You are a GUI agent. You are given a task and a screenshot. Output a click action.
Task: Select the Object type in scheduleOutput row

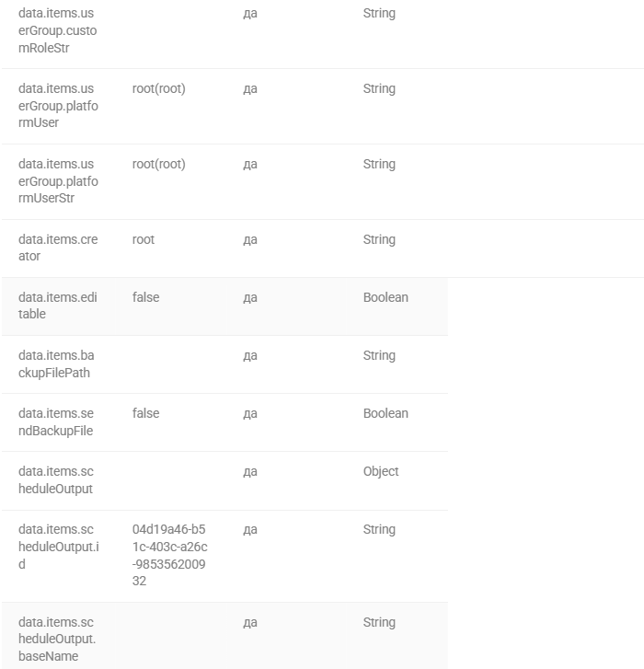381,471
